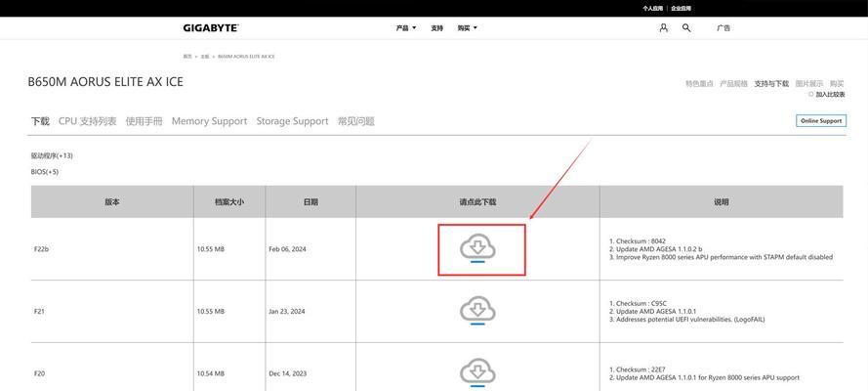The image size is (868, 391).
Task: Expand the 购买 dropdown menu
Action: 468,28
